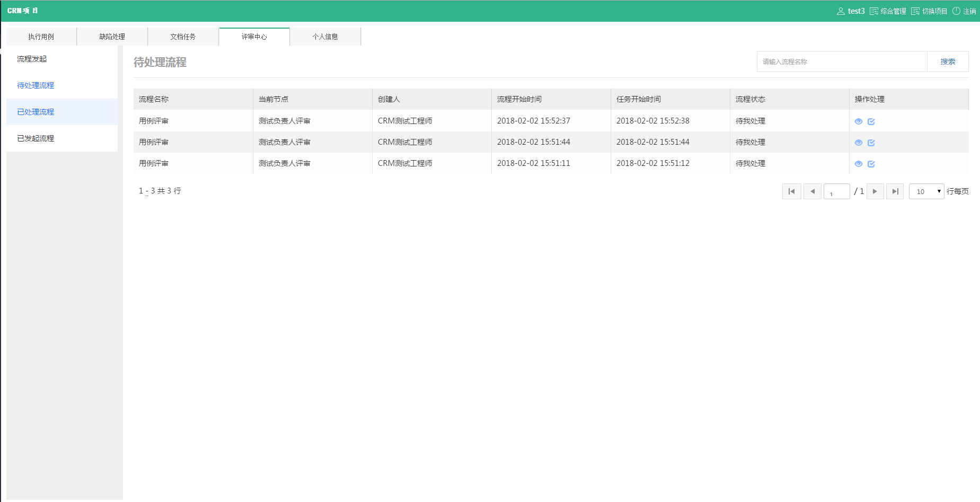Switch to the 缺陷处理 tab
The width and height of the screenshot is (980, 502).
pyautogui.click(x=112, y=37)
